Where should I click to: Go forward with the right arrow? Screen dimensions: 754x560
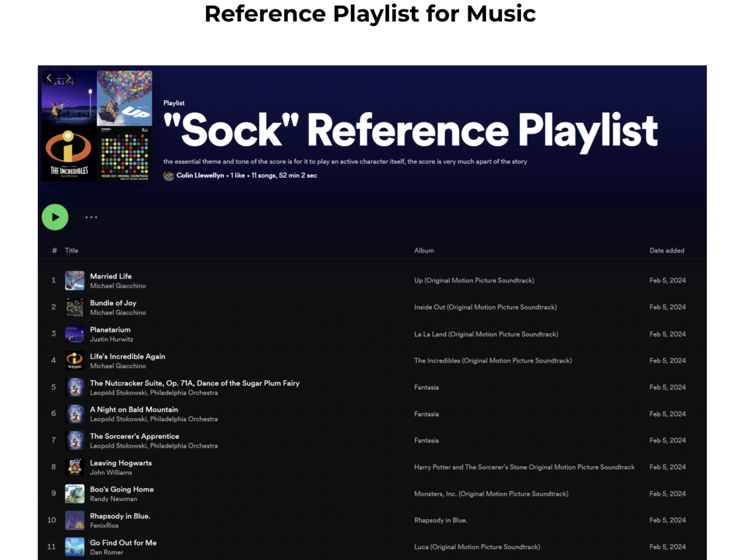tap(68, 78)
